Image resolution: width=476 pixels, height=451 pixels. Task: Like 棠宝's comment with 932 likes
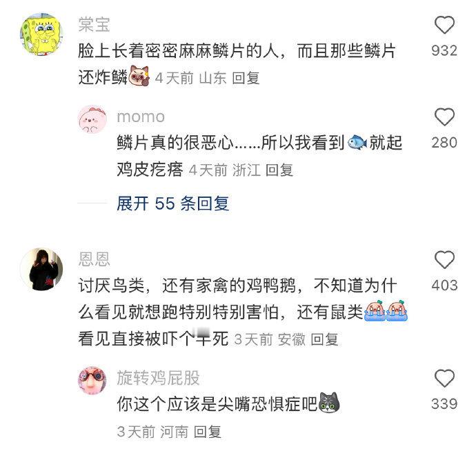444,25
